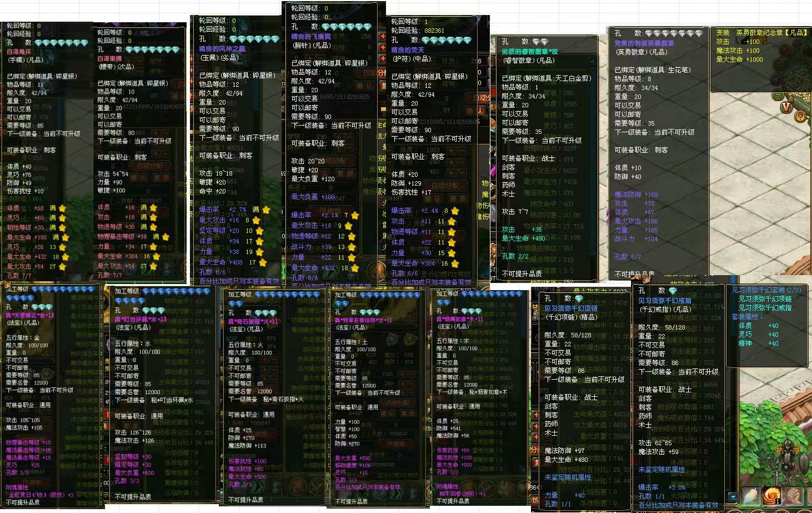Click the 见习须弥千幻戒指 tooltip title
Screen dimensions: 812x513
pos(665,301)
